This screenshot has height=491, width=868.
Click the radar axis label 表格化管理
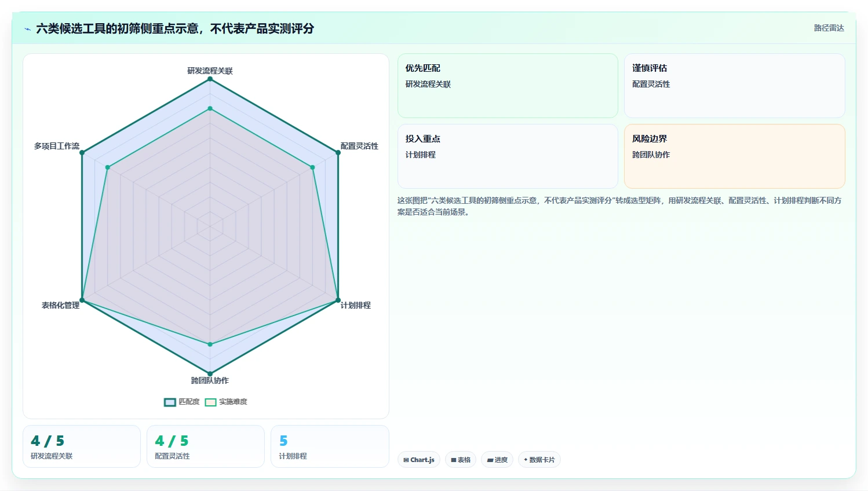[x=60, y=305]
